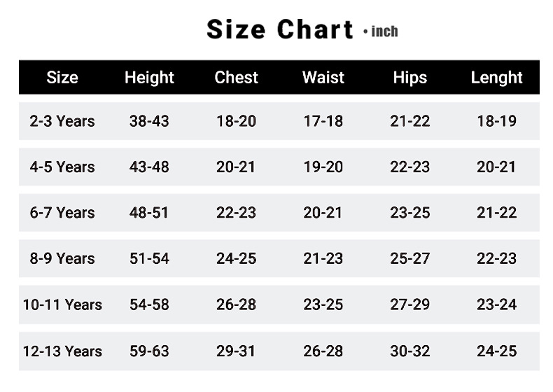Image resolution: width=553 pixels, height=392 pixels.
Task: Click the 38-43 height value
Action: [149, 121]
